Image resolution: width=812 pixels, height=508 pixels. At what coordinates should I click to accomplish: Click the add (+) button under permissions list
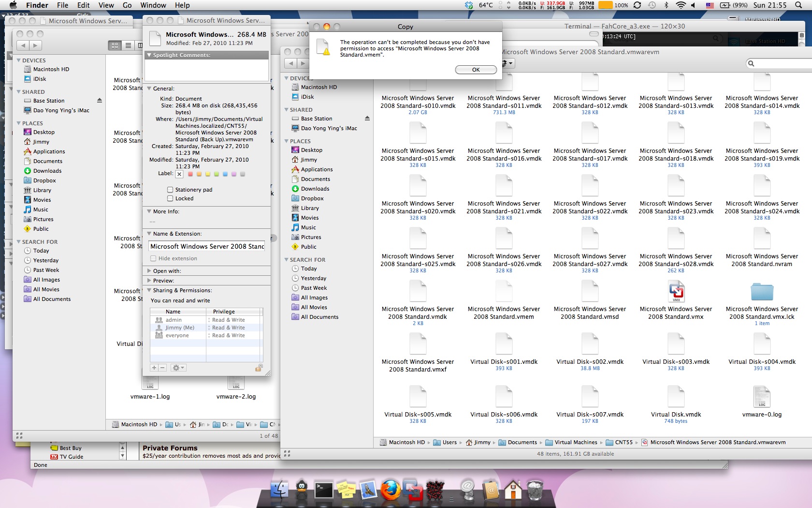pyautogui.click(x=154, y=368)
